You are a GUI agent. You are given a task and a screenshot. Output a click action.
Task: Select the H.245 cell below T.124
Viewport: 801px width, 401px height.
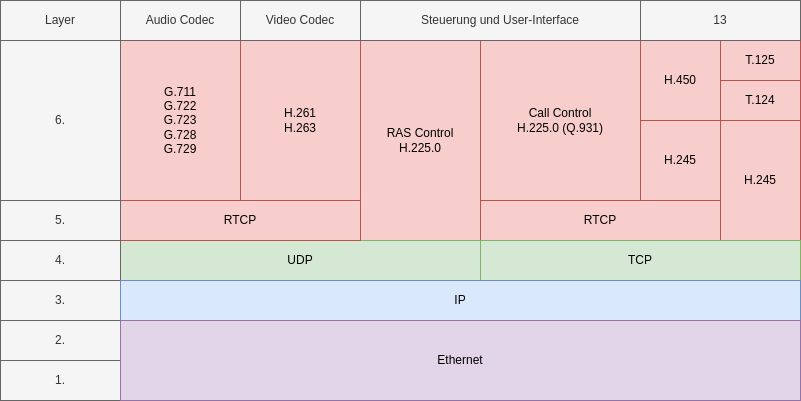pyautogui.click(x=760, y=180)
